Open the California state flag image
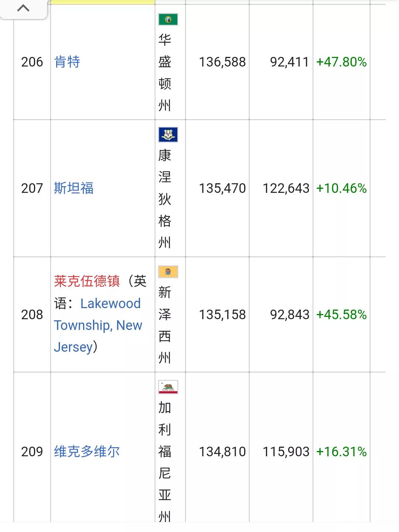This screenshot has height=532, width=399. pos(168,387)
